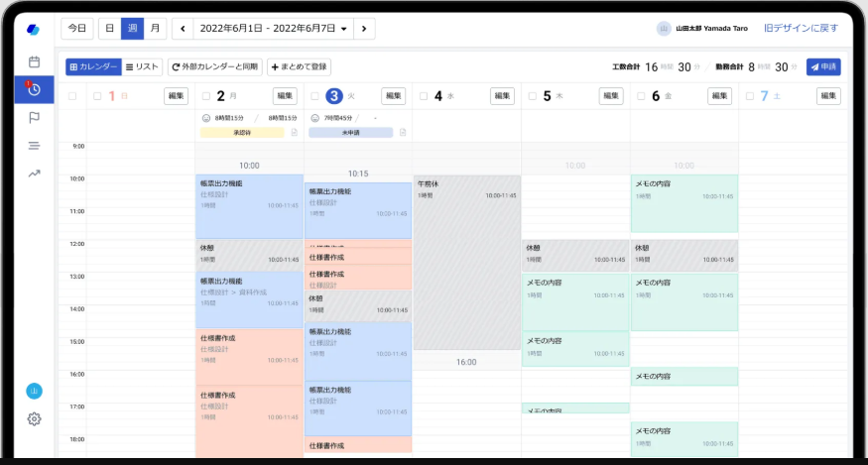Click the 旧デザインに戻す link
This screenshot has width=868, height=465.
click(x=801, y=29)
